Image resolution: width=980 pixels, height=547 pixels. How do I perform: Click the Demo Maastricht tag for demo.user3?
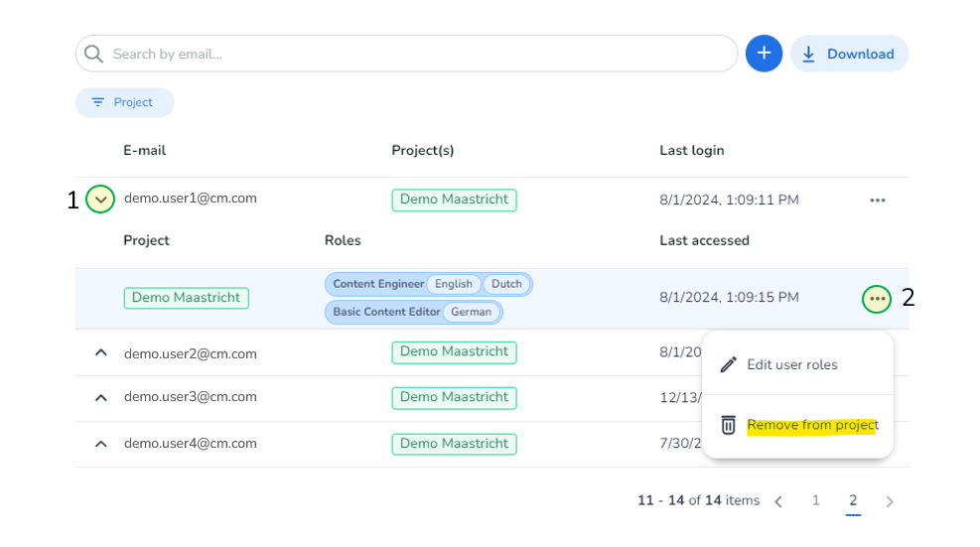click(x=454, y=397)
